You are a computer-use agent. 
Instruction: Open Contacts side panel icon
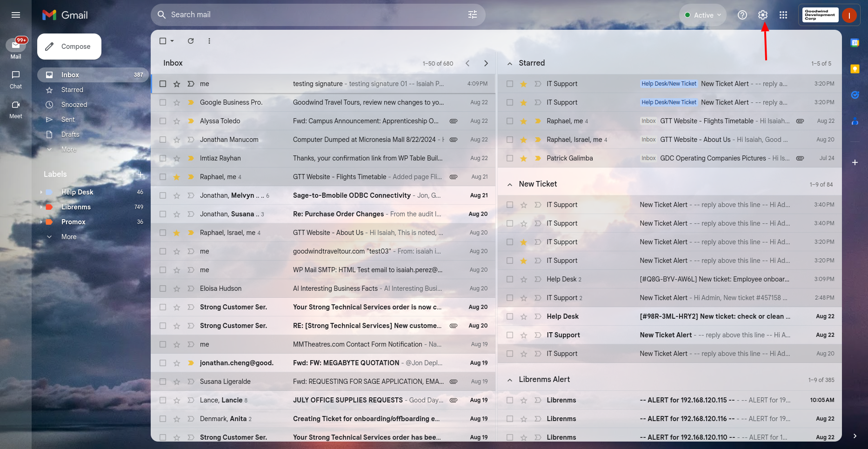click(x=855, y=121)
